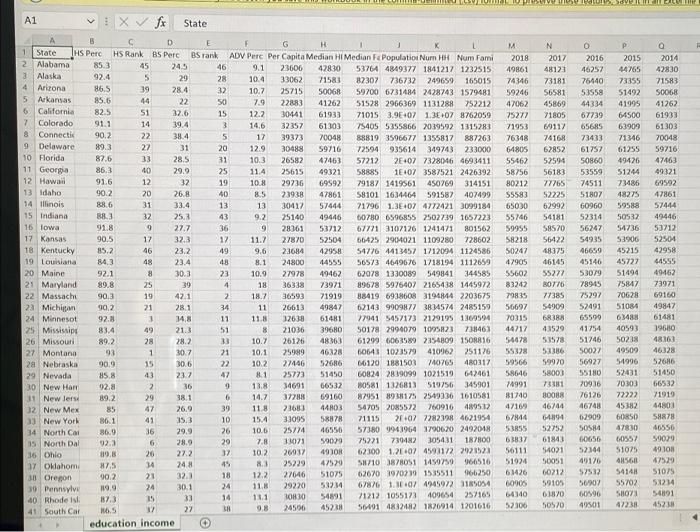Click Iowa's HS Perc value 91.8
The width and height of the screenshot is (700, 532).
(x=96, y=227)
